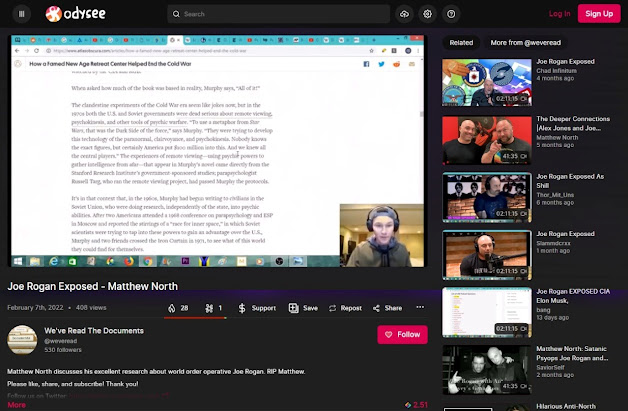
Task: Repost this video
Action: (x=345, y=308)
